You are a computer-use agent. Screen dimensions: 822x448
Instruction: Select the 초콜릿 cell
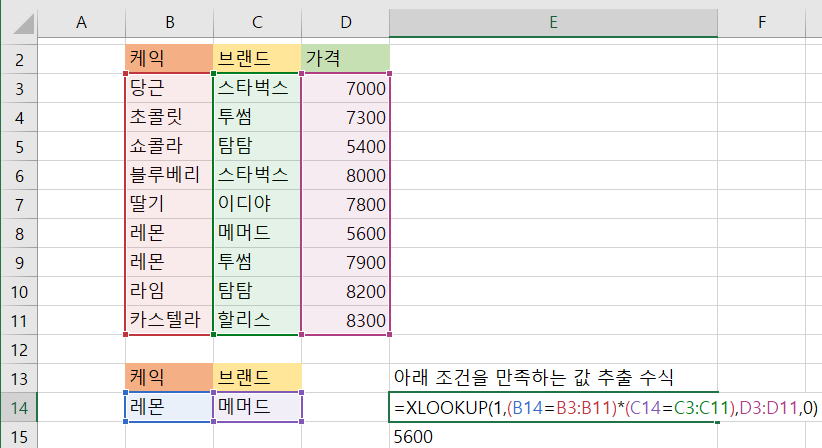pos(169,117)
